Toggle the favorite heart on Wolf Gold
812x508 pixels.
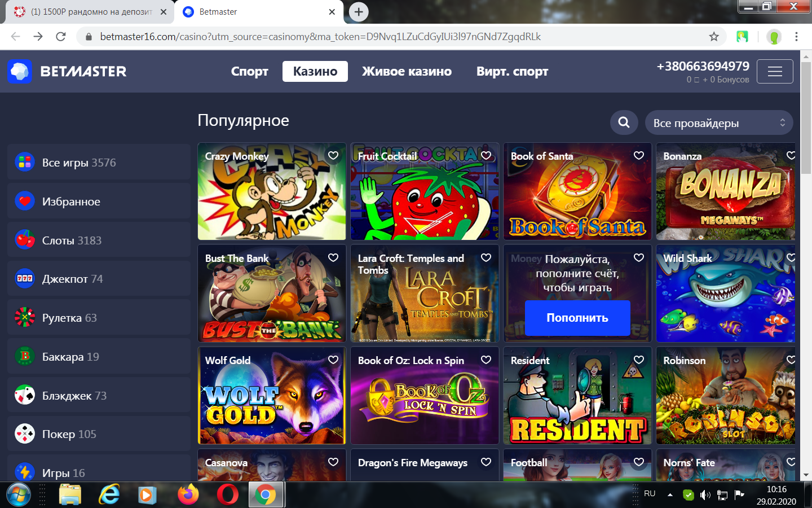[x=333, y=360]
